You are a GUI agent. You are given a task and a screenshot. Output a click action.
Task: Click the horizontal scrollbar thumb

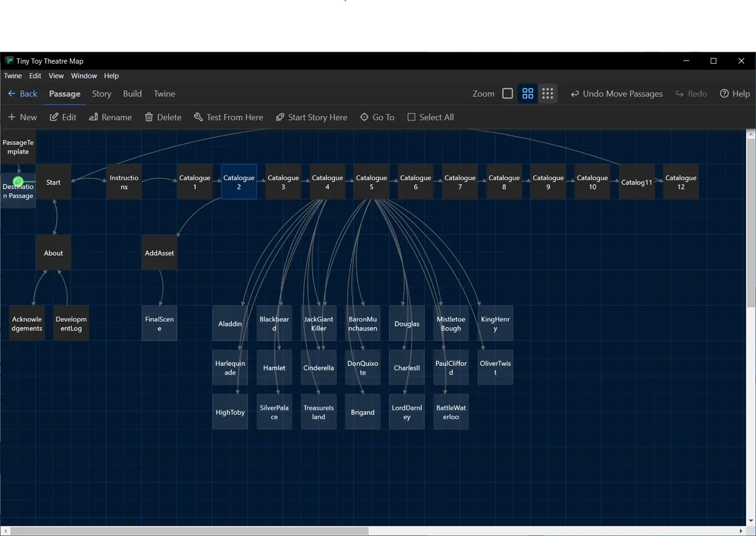189,531
